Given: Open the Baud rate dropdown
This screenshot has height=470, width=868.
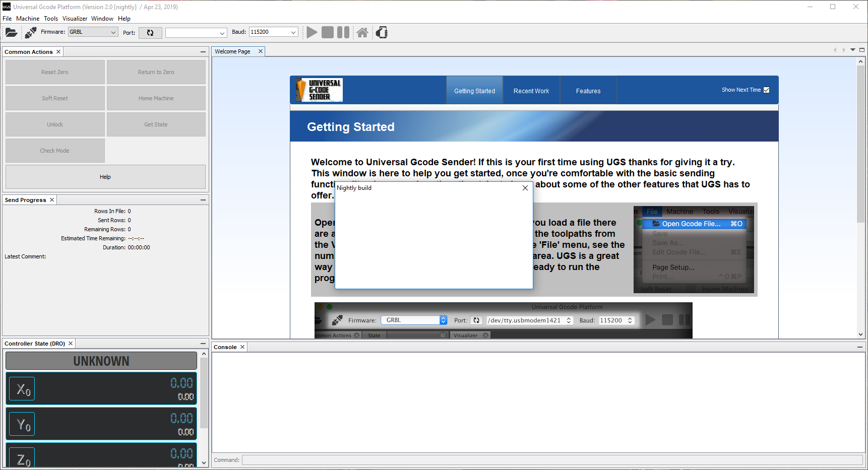Looking at the screenshot, I should coord(273,32).
